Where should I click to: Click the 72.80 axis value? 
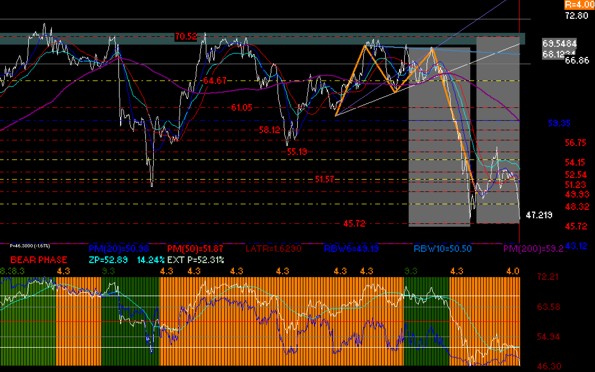pyautogui.click(x=577, y=16)
